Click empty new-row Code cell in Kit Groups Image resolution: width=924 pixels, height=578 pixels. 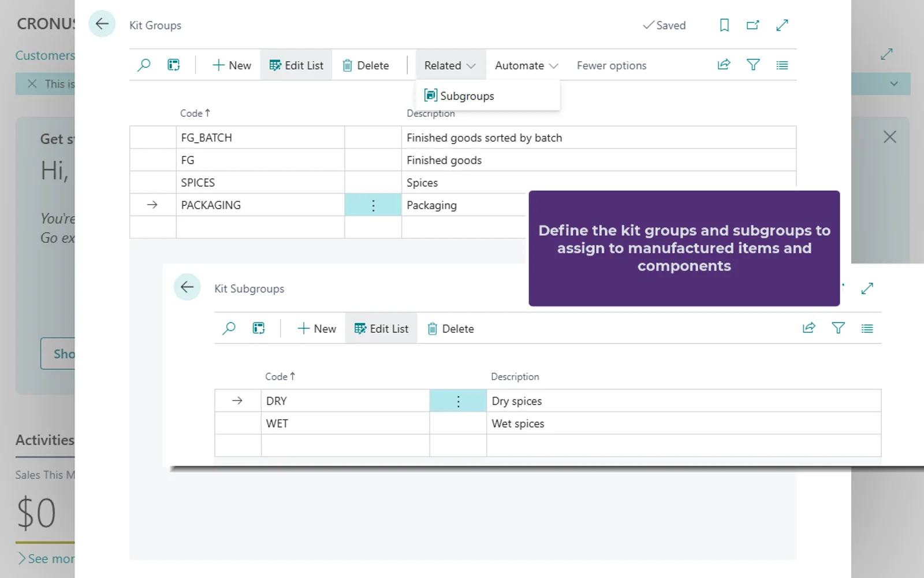pyautogui.click(x=260, y=227)
